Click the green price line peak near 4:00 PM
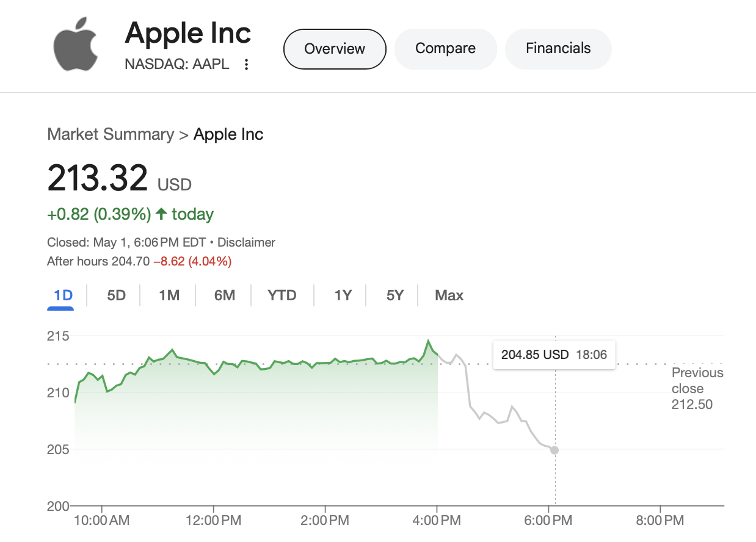The width and height of the screenshot is (756, 542). pos(428,341)
